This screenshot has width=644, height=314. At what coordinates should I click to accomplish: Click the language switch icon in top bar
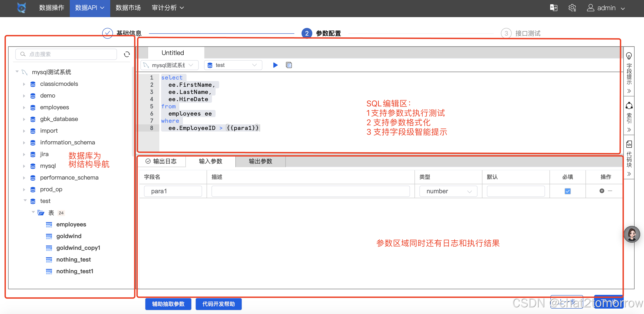click(x=554, y=8)
